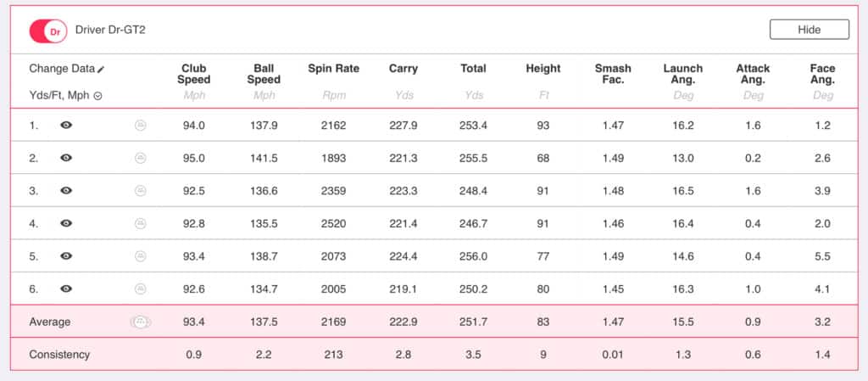The image size is (868, 381).
Task: Click the face icon on shot 6
Action: click(141, 289)
